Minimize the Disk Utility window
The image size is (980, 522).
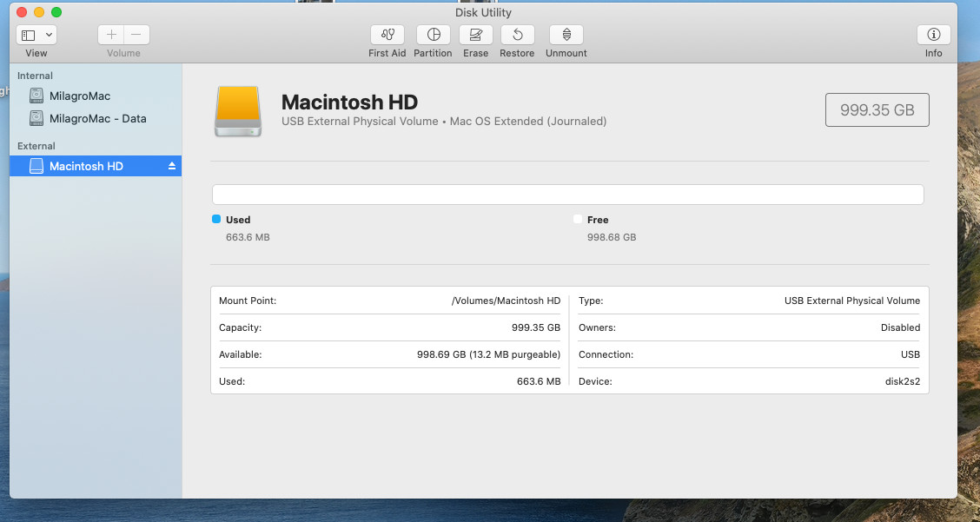39,12
